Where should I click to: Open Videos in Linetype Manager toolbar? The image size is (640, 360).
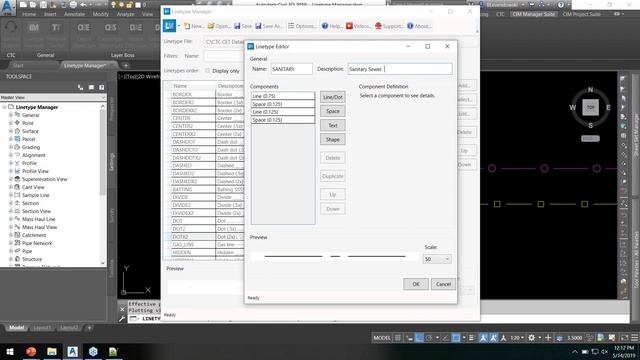click(x=358, y=26)
